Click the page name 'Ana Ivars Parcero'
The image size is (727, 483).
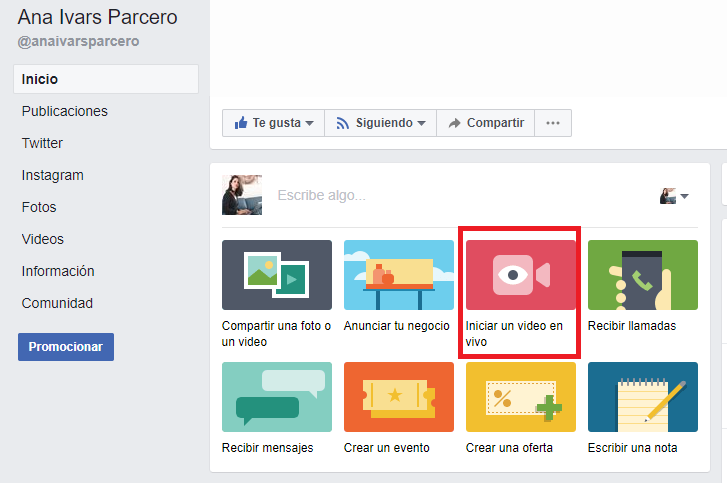point(97,17)
